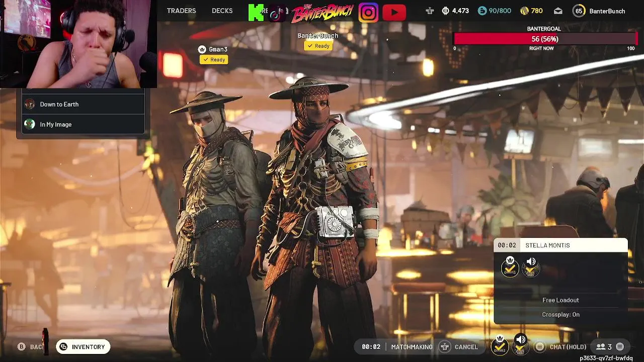
Task: Click the B controller button icon
Action: pos(22,346)
